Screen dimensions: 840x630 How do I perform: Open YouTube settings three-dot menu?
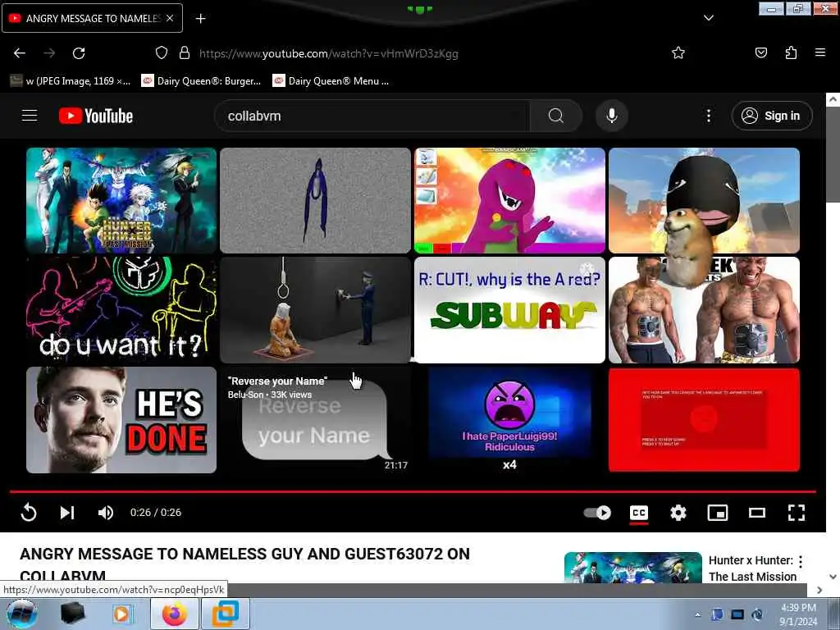(708, 116)
